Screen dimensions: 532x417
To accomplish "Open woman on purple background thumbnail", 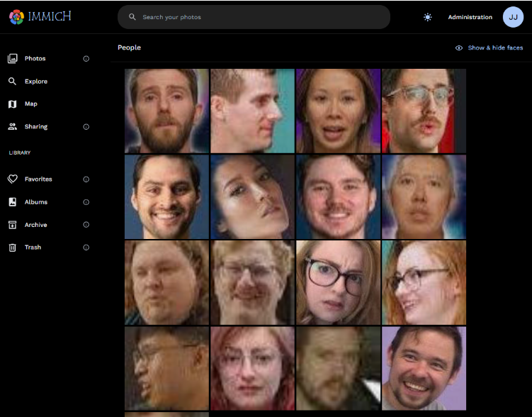I will pos(339,111).
